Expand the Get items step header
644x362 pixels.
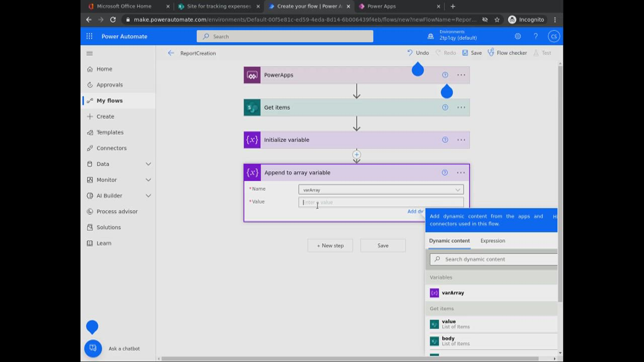[x=357, y=107]
